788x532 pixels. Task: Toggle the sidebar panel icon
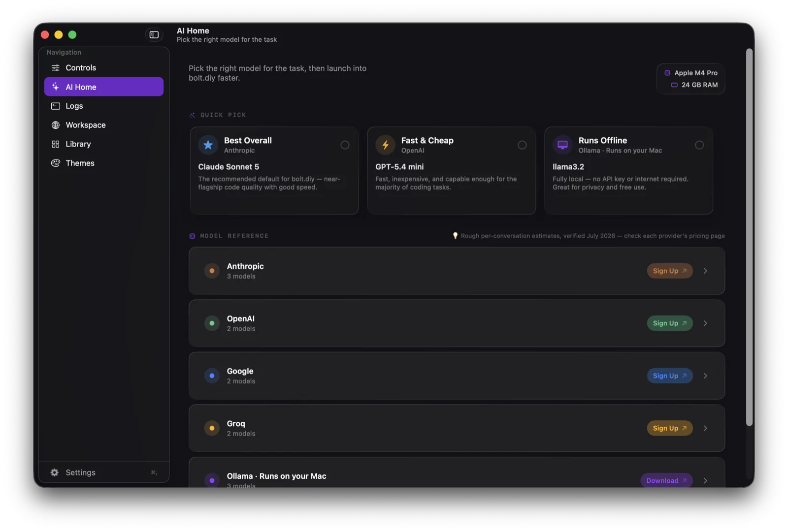(154, 34)
